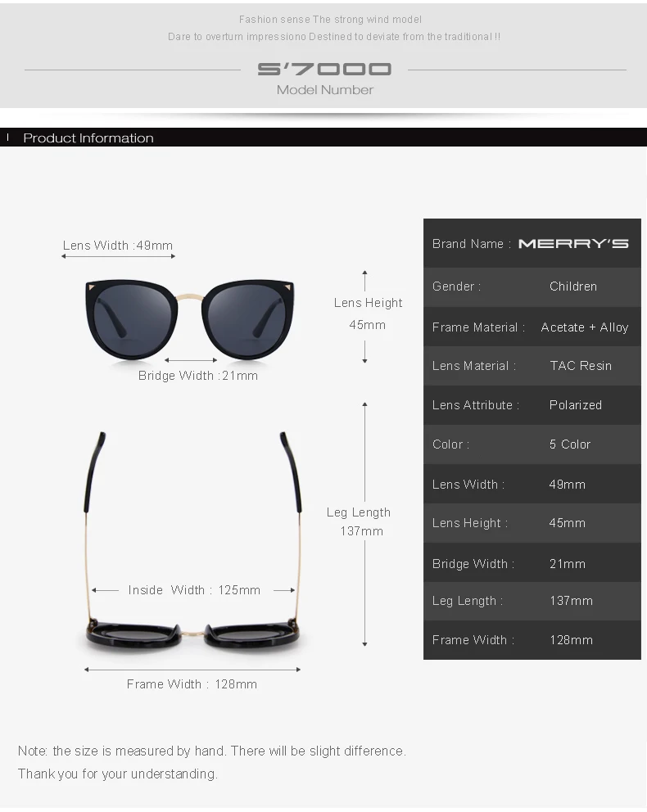Click the 'Lens Material :' table label
The width and height of the screenshot is (647, 812).
[474, 366]
